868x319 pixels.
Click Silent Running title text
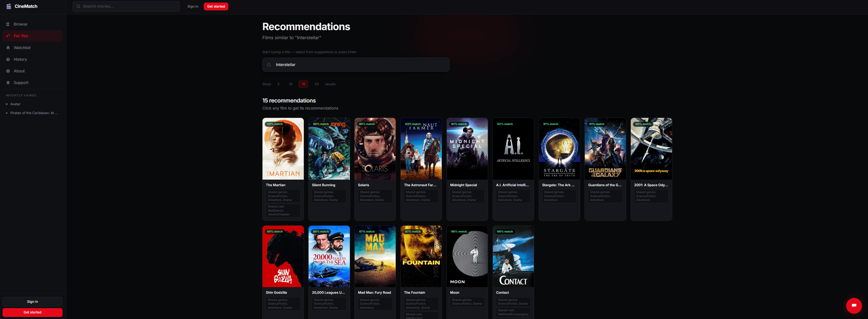point(324,185)
